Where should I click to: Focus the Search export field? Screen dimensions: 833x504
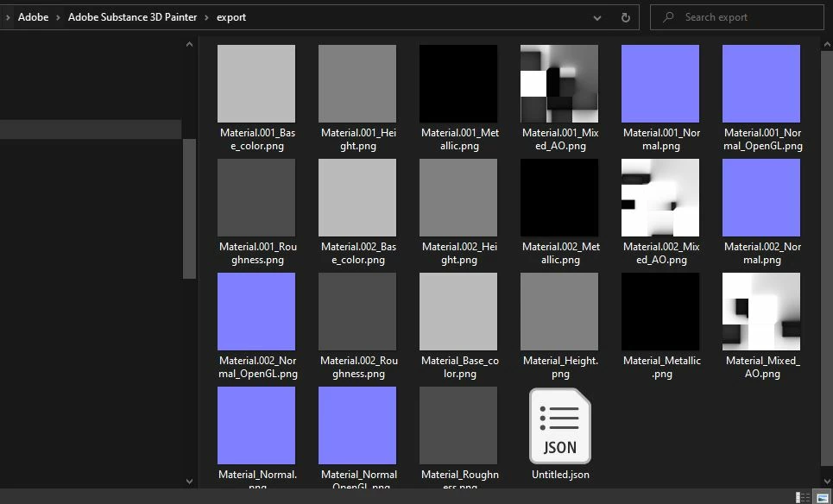737,17
